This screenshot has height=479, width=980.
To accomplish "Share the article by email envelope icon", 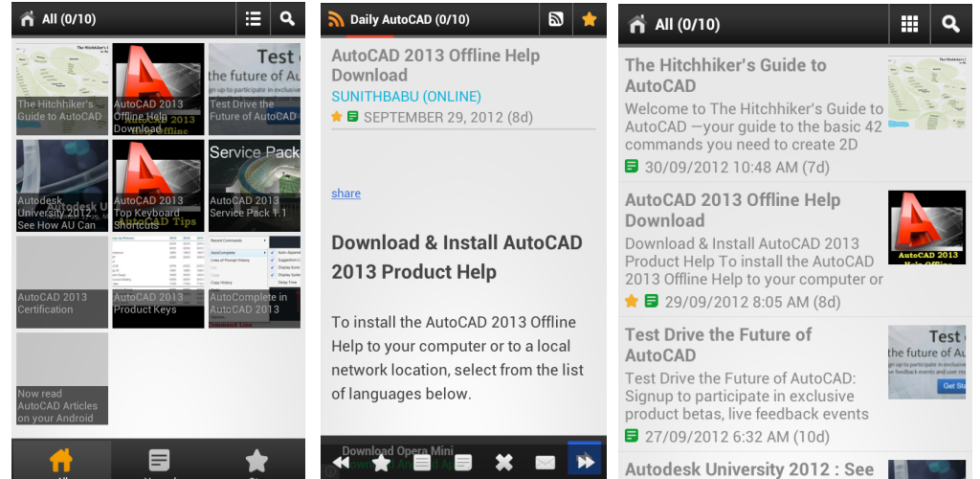I will pos(545,462).
